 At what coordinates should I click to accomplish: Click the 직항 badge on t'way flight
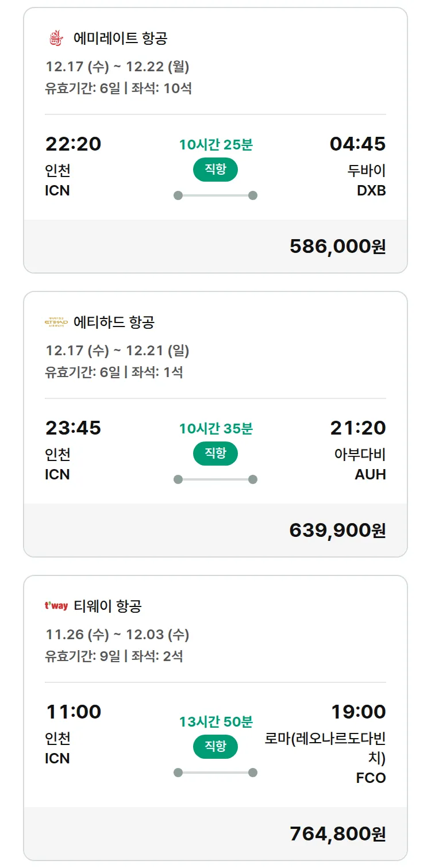pos(215,747)
